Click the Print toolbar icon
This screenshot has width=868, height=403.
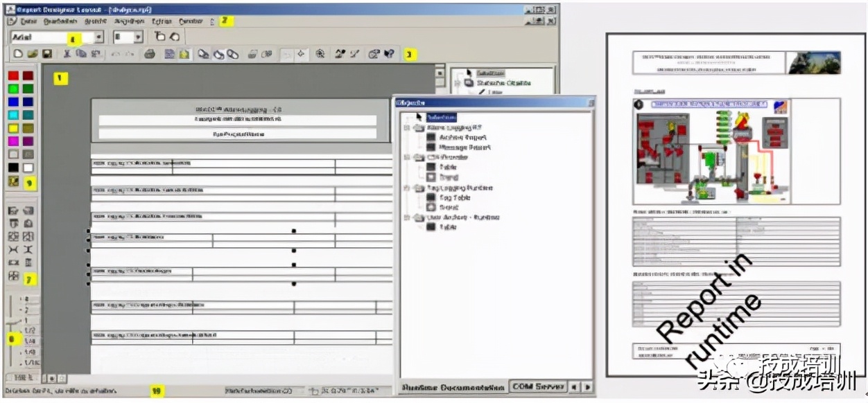[149, 54]
